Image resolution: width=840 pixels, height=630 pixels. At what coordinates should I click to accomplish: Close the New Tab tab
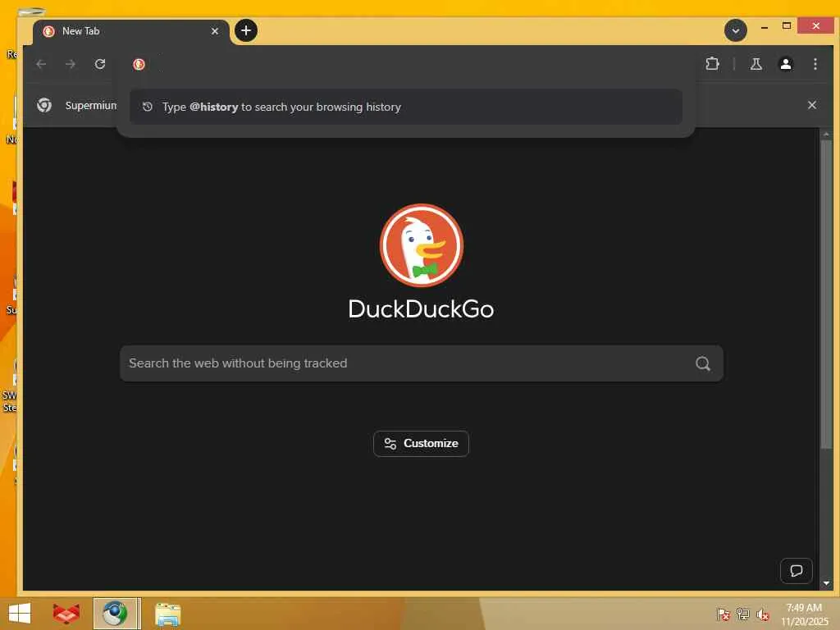[x=215, y=31]
